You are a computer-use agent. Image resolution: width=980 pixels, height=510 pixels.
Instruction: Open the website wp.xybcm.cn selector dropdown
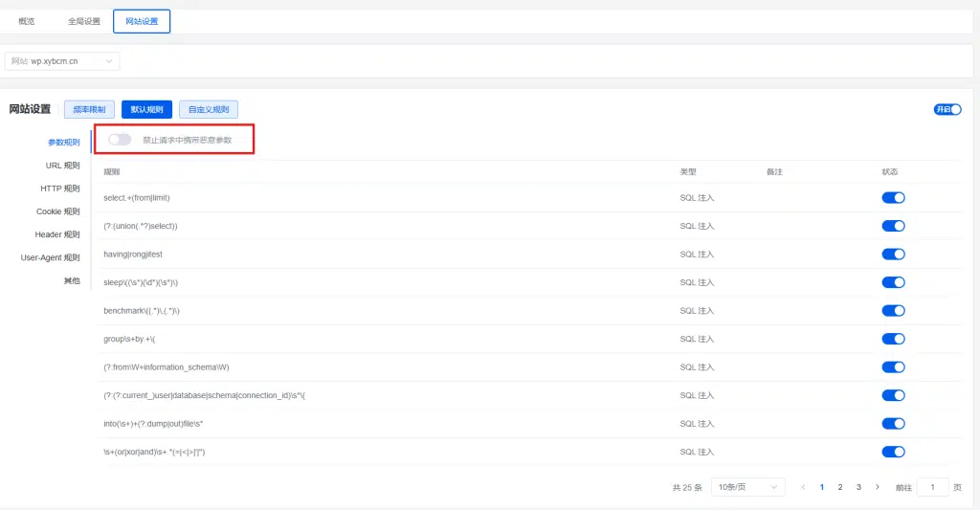62,61
